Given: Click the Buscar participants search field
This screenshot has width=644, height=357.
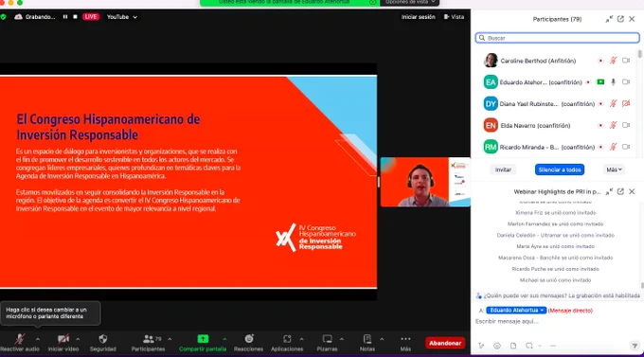Looking at the screenshot, I should click(x=557, y=38).
